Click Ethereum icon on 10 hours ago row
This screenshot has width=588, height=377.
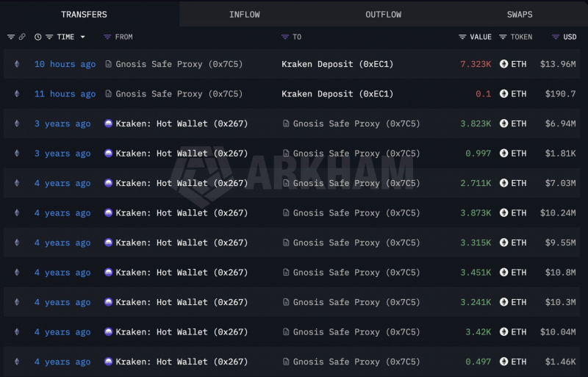[x=17, y=64]
